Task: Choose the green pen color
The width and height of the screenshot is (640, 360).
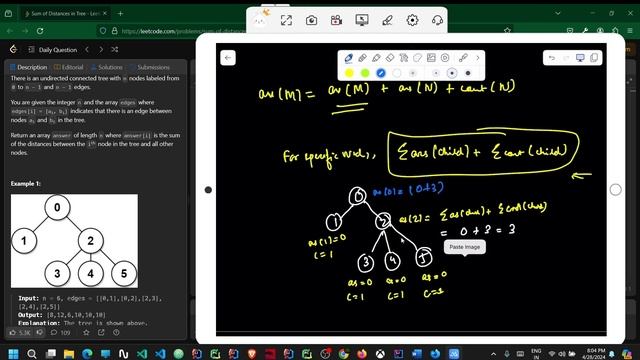Action: click(365, 73)
